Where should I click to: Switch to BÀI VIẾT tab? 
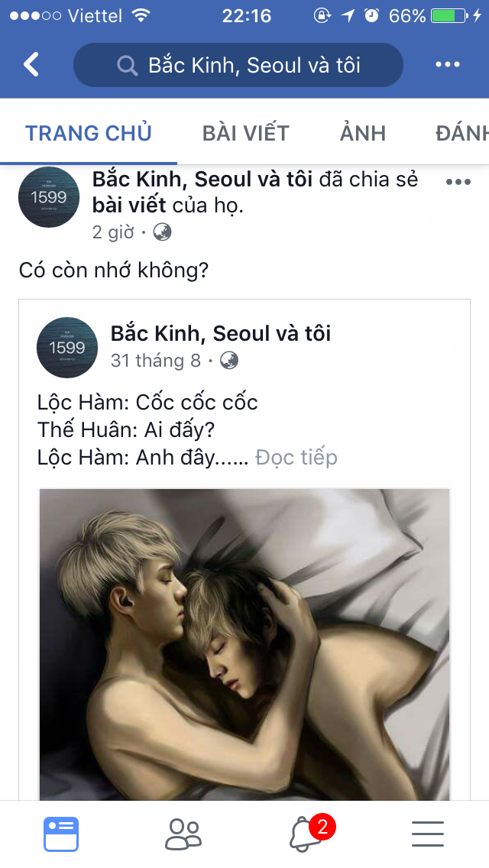pyautogui.click(x=246, y=133)
